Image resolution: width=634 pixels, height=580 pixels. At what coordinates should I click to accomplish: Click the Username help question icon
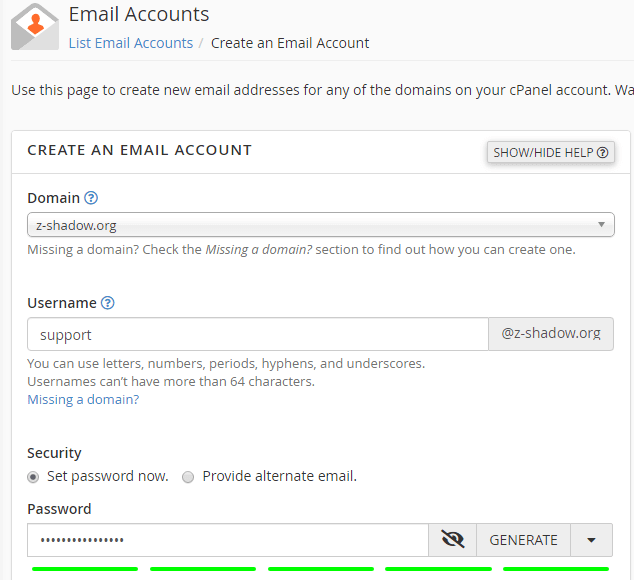(108, 303)
